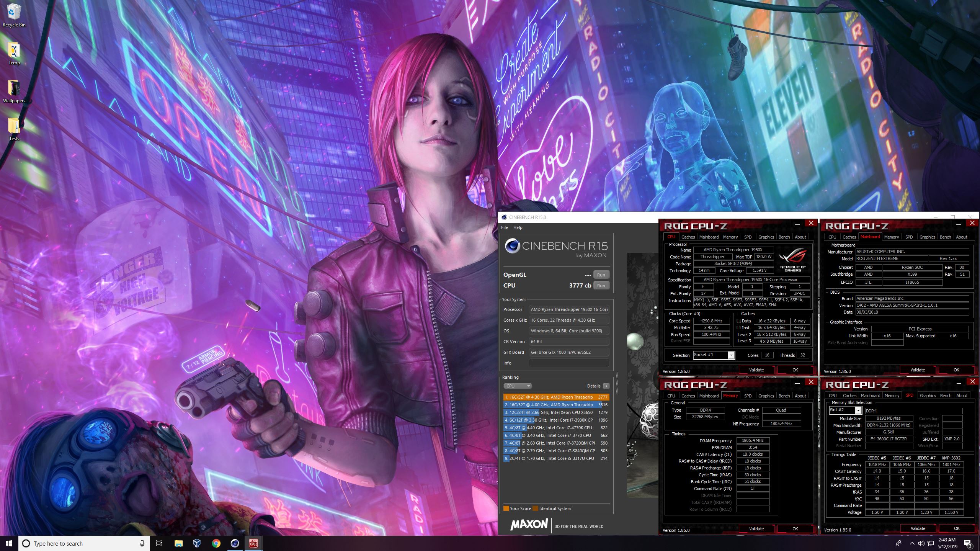Select ranking row 16C/32T @ 4.00 GHz
The image size is (980, 551).
coord(556,405)
